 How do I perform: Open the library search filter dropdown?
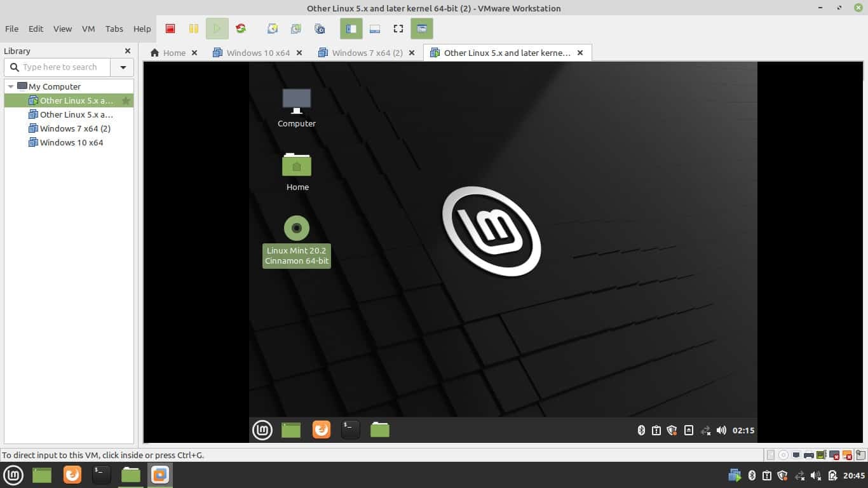pos(123,67)
